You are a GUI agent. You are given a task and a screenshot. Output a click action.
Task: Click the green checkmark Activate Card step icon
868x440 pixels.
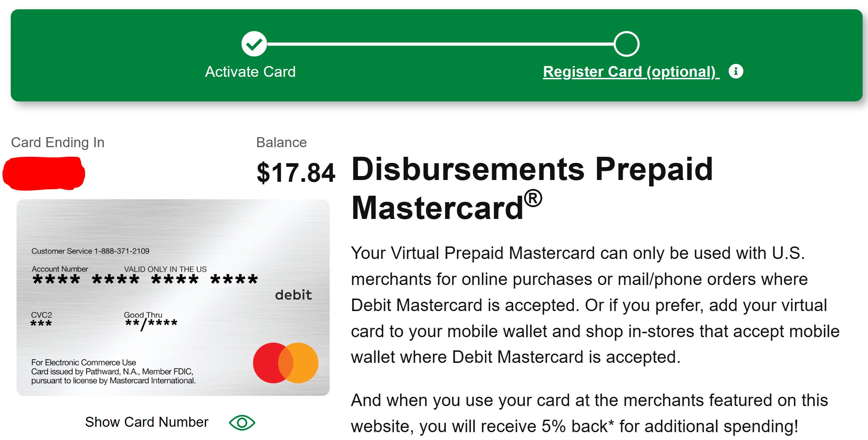[254, 44]
